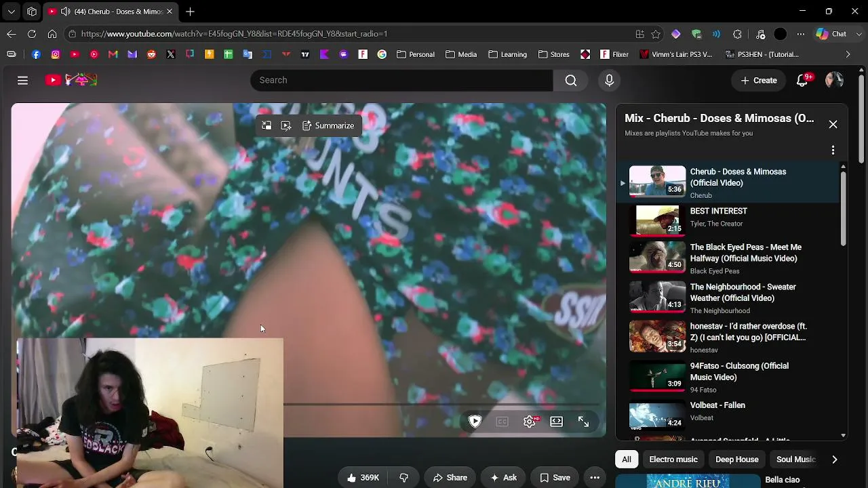Open Mix playlist three-dot options
This screenshot has width=868, height=488.
[833, 150]
